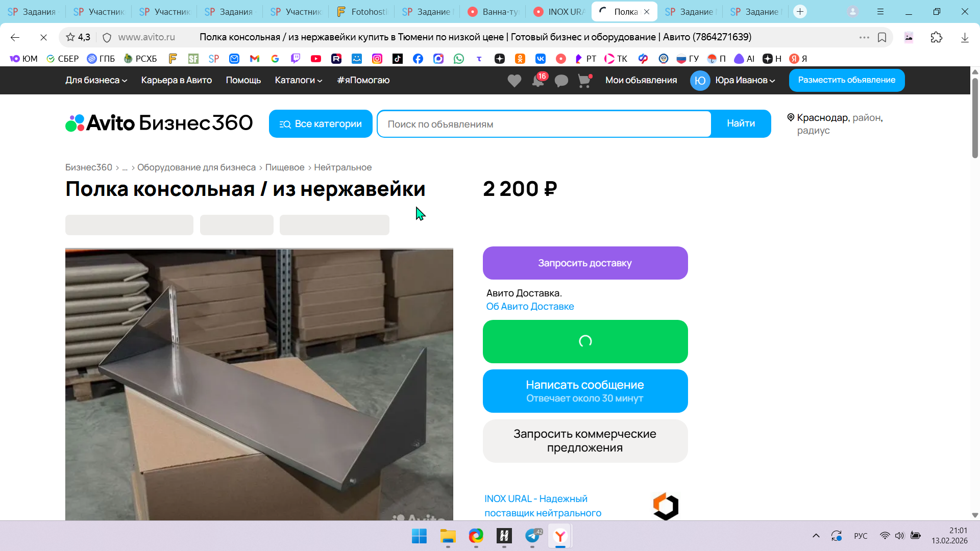Expand the "Для бизнеса" dropdown
The image size is (980, 551).
96,80
